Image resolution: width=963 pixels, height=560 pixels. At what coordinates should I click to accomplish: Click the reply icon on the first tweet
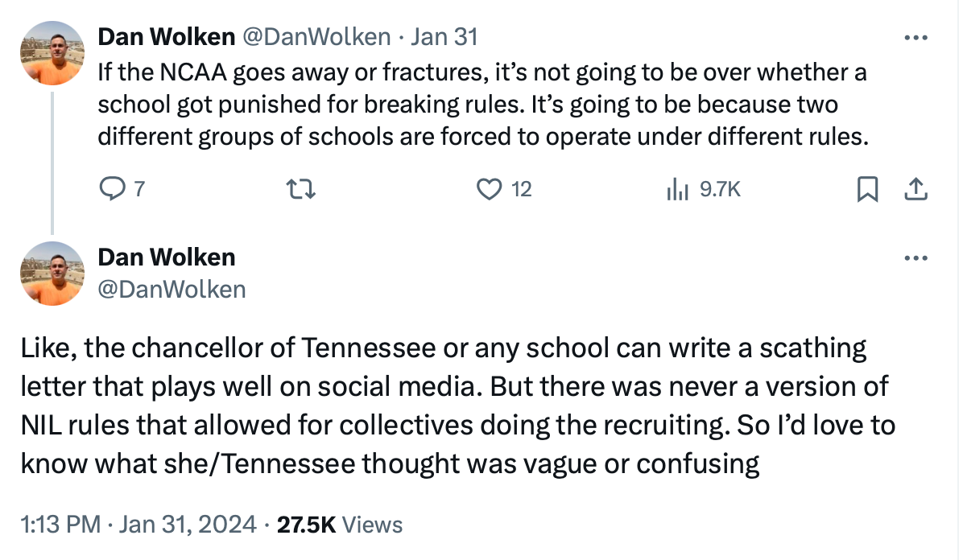(x=110, y=189)
